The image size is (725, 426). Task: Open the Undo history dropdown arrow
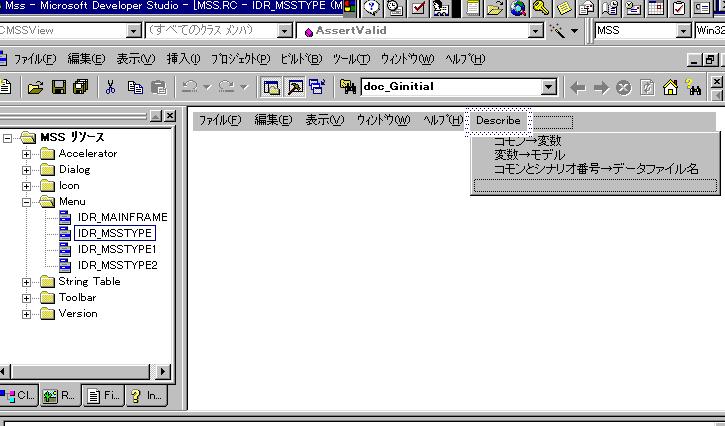pos(207,87)
